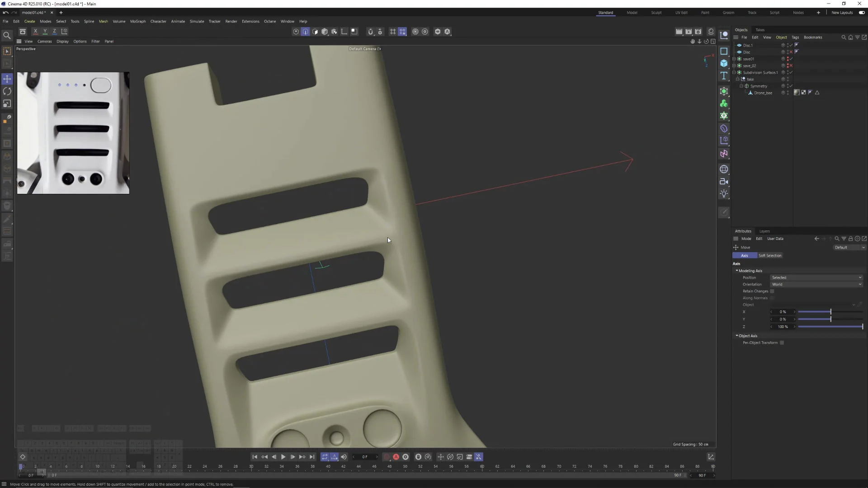
Task: Open the viewport Display menu
Action: click(x=62, y=41)
